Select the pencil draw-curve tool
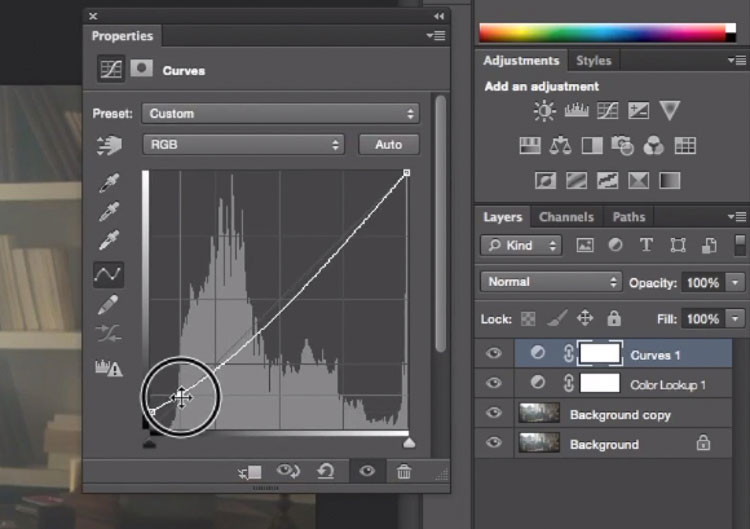The width and height of the screenshot is (750, 529). 108,304
